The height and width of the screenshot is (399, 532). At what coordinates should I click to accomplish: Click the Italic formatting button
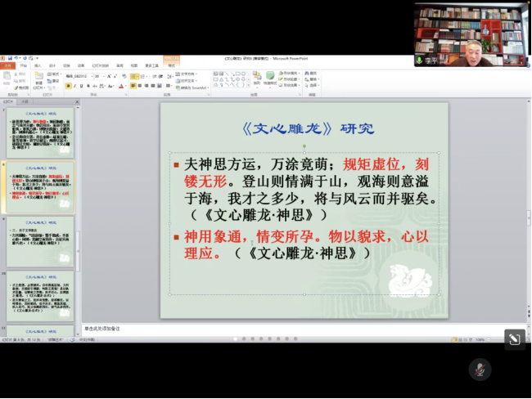[x=74, y=86]
